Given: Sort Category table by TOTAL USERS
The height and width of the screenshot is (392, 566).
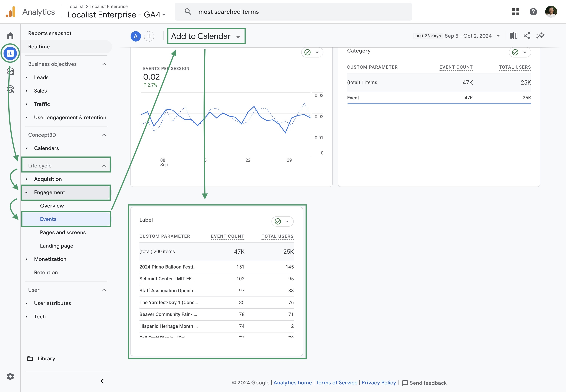Looking at the screenshot, I should click(x=515, y=67).
